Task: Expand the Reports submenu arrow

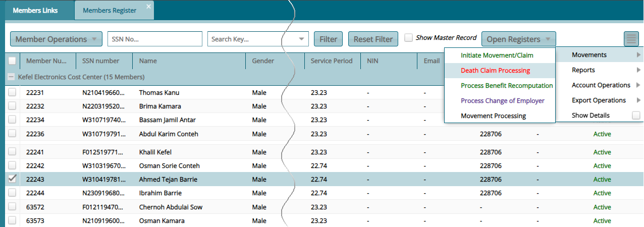Action: [x=638, y=70]
